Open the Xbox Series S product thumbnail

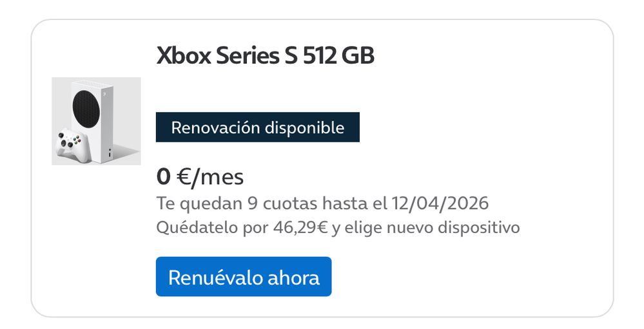point(96,121)
